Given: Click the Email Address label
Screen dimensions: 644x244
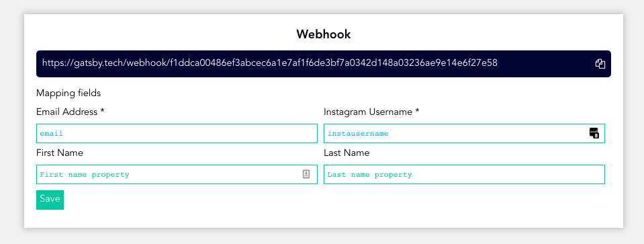Looking at the screenshot, I should (x=67, y=112).
